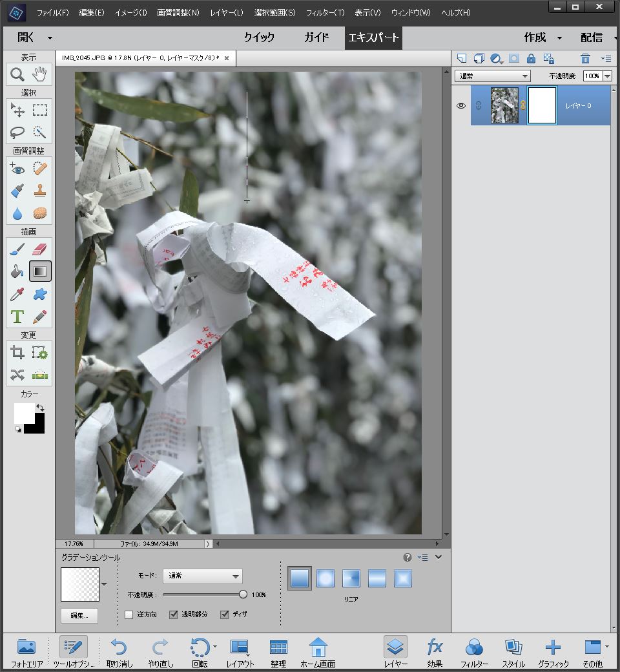Click the trash icon to delete layer
The image size is (620, 672).
point(585,58)
